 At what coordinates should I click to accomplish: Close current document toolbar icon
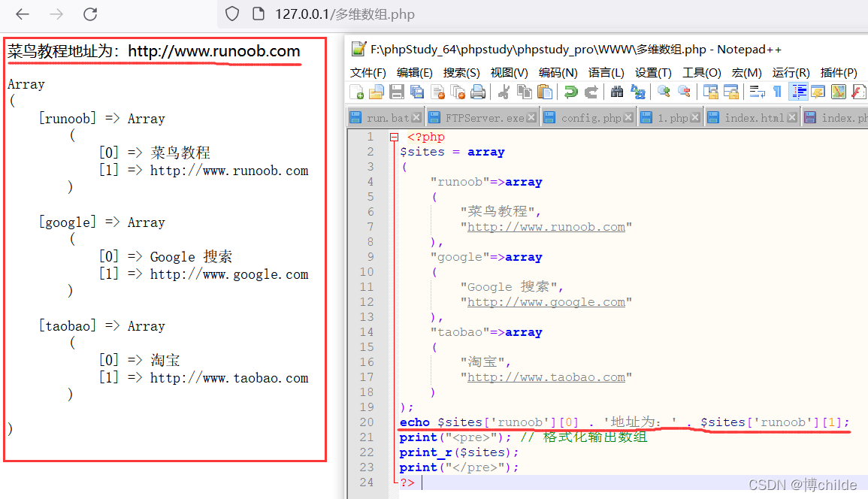pyautogui.click(x=437, y=92)
